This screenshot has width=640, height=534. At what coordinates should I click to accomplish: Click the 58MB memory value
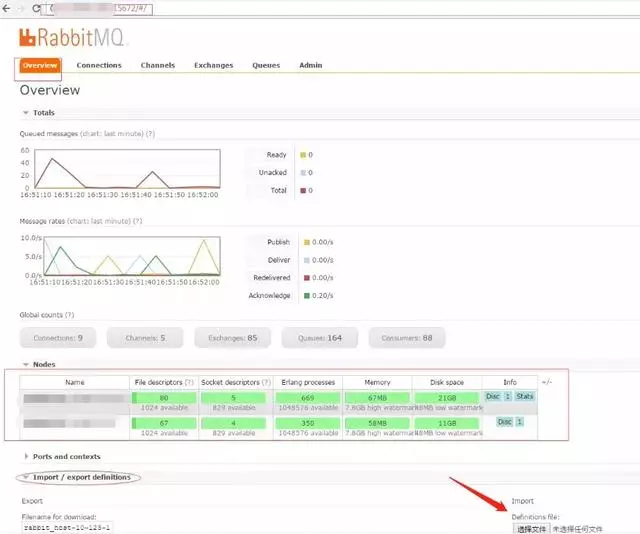(x=377, y=423)
